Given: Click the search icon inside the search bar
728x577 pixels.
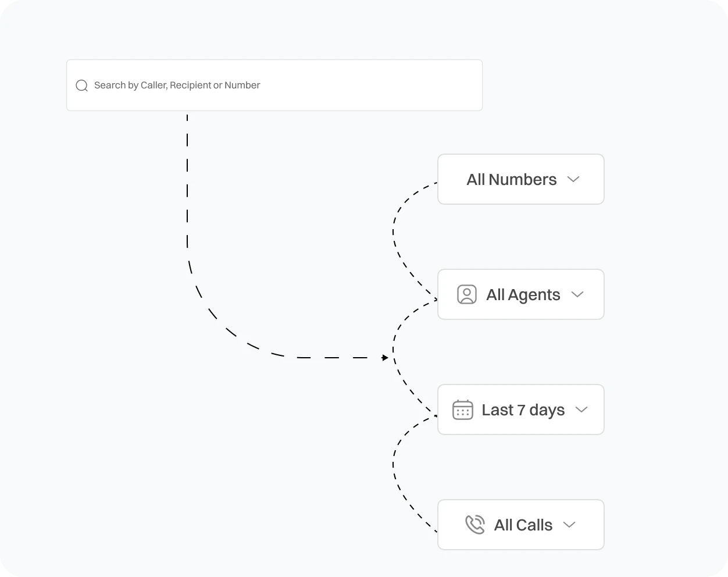Looking at the screenshot, I should click(x=81, y=85).
